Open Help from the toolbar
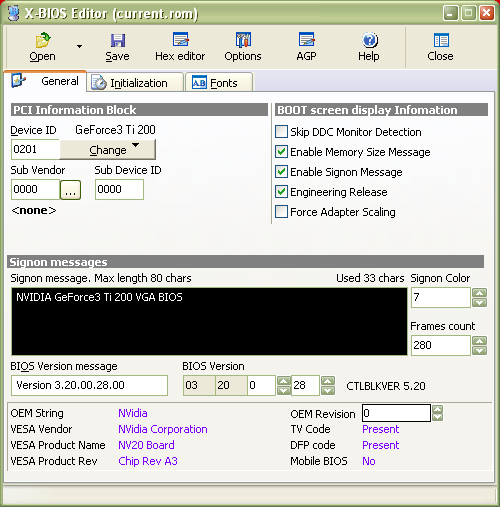The height and width of the screenshot is (507, 500). coord(369,47)
